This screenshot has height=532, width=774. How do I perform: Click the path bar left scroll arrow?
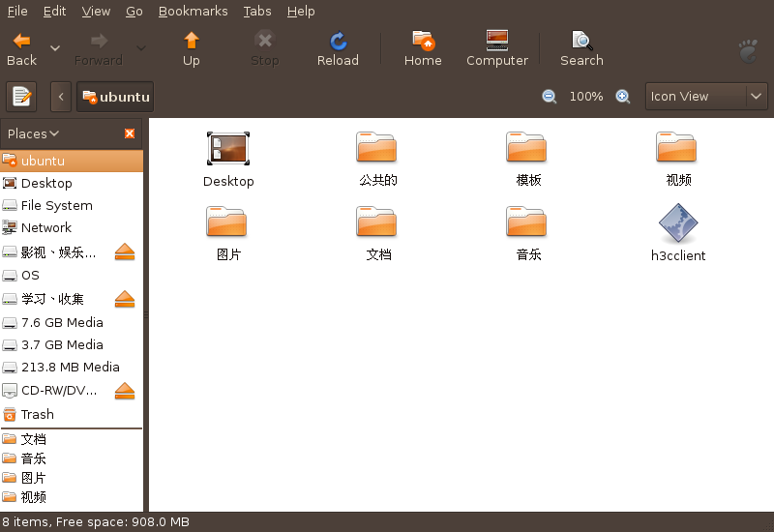pos(61,97)
